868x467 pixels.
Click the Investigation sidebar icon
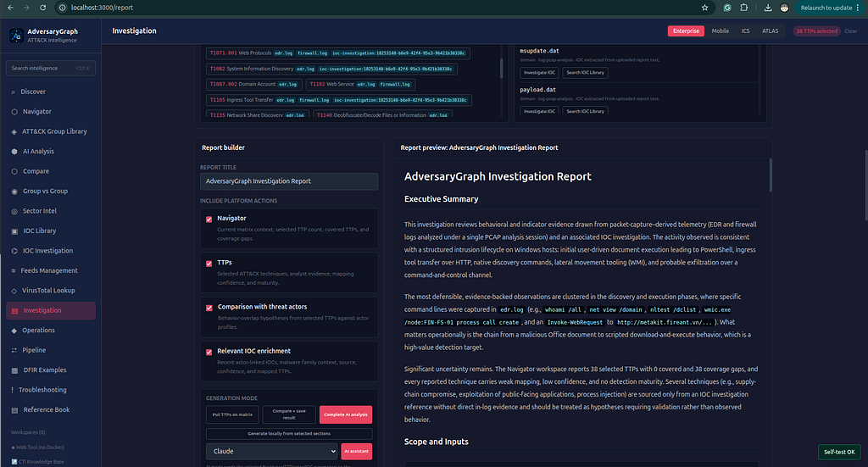pyautogui.click(x=15, y=310)
